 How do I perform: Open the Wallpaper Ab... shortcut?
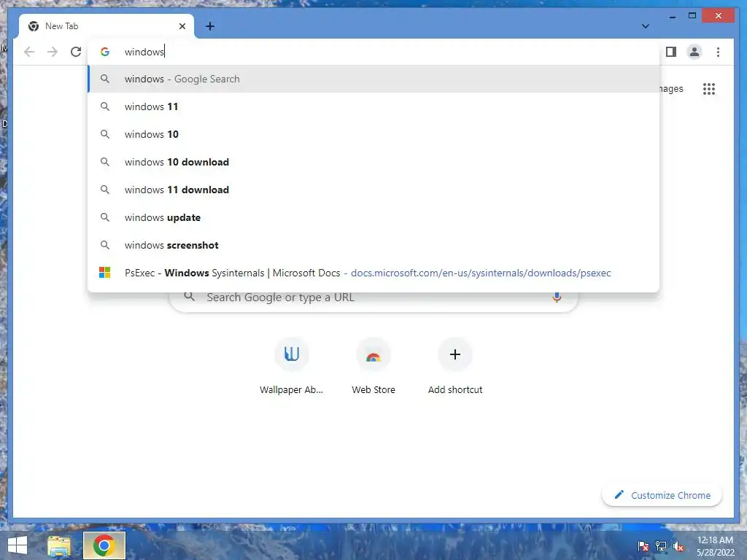coord(292,366)
